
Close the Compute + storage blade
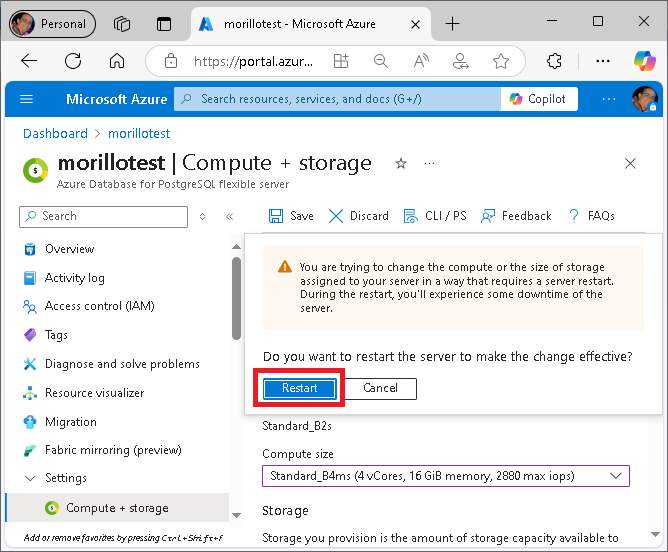[x=630, y=164]
